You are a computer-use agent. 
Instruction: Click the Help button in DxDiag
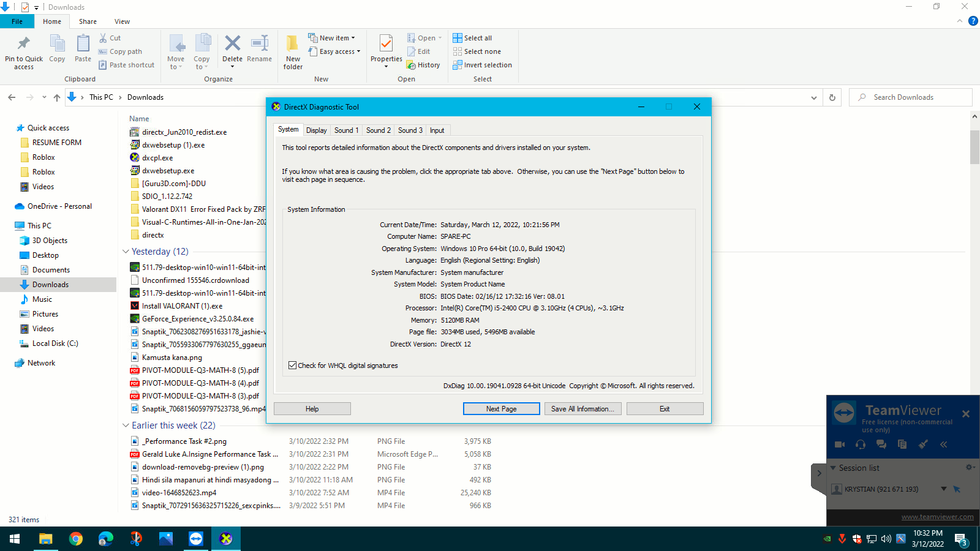pyautogui.click(x=312, y=409)
